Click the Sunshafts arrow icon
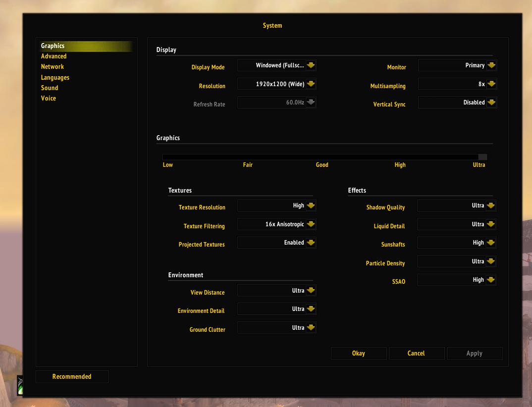This screenshot has width=532, height=407. pos(490,243)
